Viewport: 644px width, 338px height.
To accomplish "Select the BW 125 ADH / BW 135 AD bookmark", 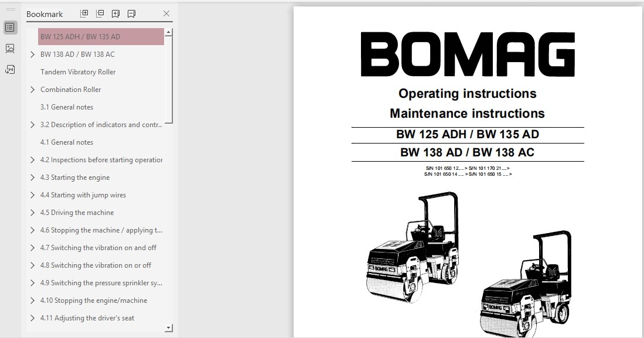I will (x=80, y=36).
